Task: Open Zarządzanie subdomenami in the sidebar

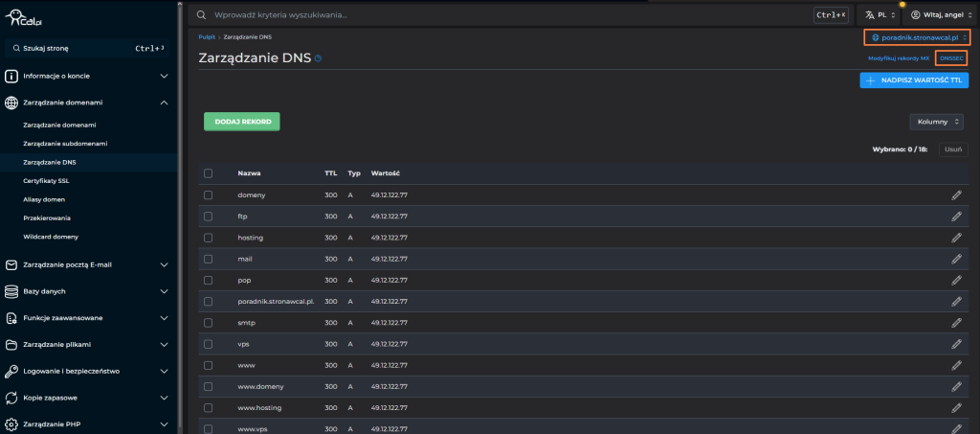Action: coord(66,143)
